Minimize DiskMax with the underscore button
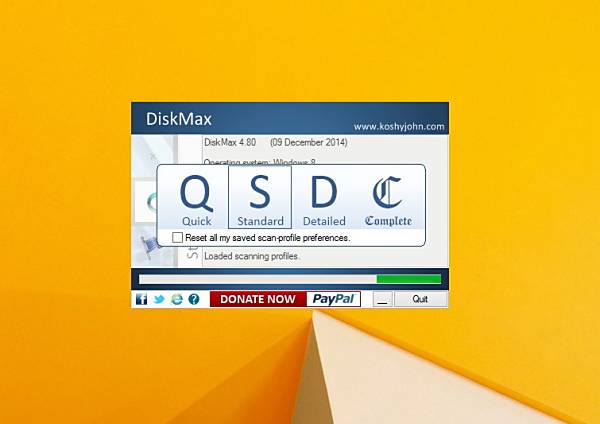 (x=383, y=299)
